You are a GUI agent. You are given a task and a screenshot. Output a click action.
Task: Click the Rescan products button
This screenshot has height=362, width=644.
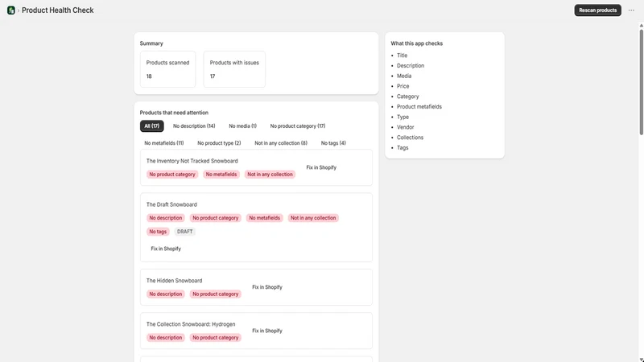pos(597,10)
